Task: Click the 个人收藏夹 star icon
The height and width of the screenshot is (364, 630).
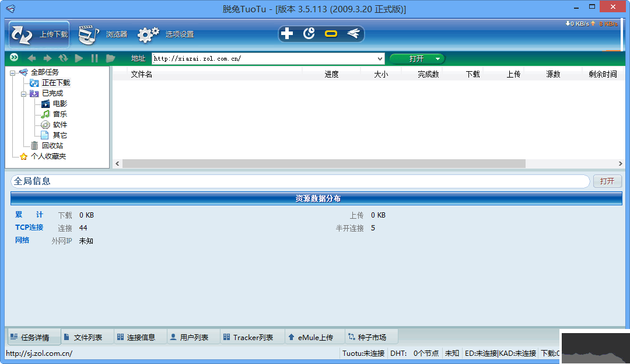Action: [x=24, y=156]
